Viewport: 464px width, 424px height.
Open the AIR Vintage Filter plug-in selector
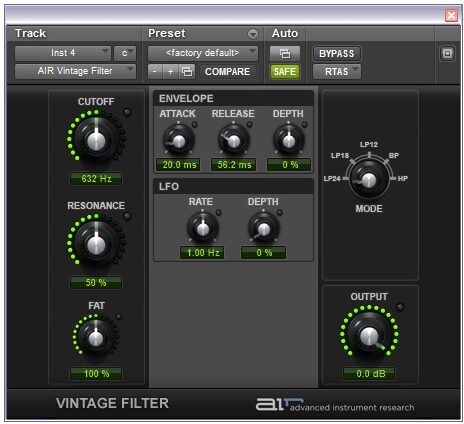75,71
